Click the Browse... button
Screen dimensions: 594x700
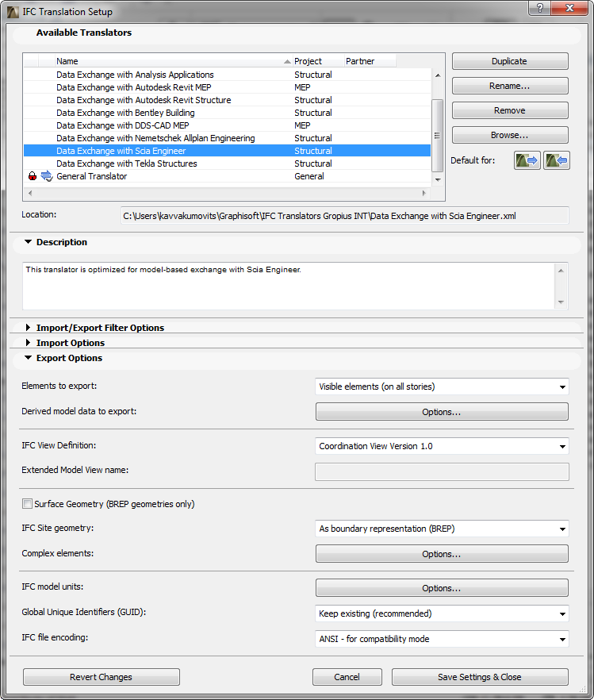[510, 135]
